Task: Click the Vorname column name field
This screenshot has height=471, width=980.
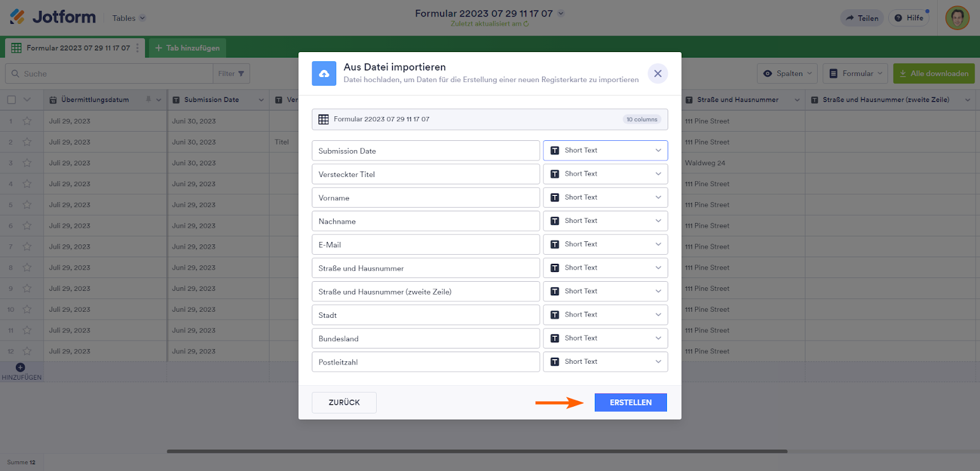Action: (x=425, y=198)
